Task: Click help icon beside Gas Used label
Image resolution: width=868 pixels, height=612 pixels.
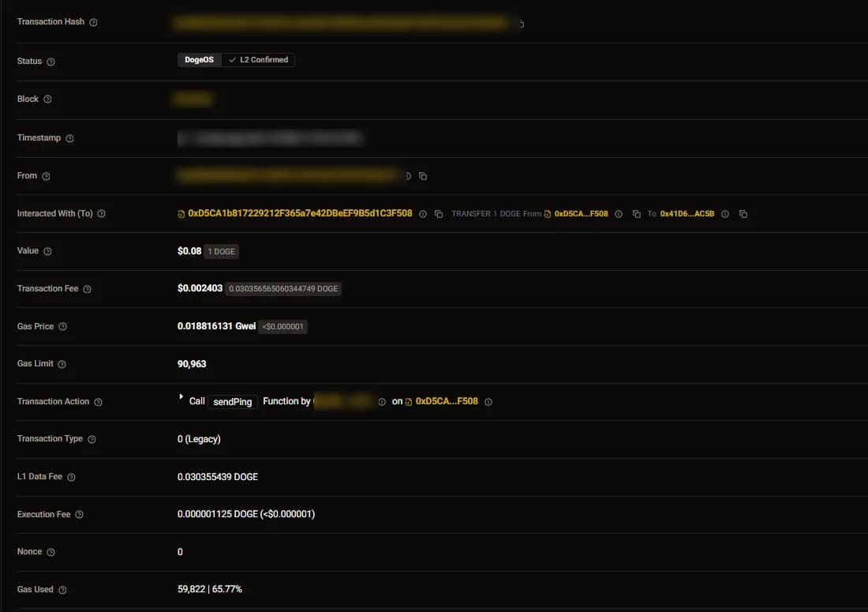Action: [62, 590]
